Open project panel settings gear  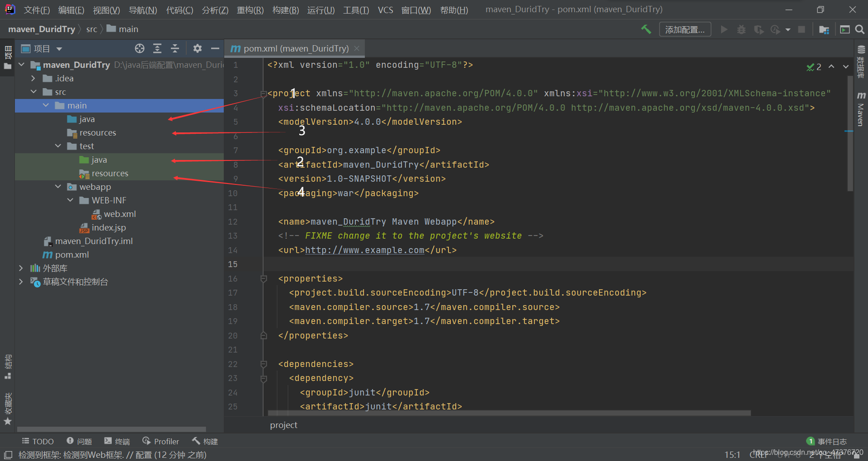pyautogui.click(x=198, y=48)
